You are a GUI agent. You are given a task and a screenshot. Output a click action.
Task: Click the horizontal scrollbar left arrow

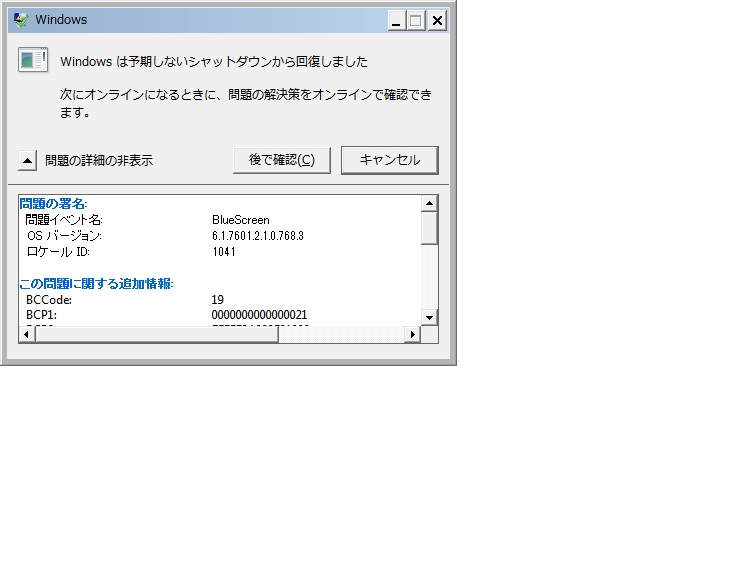point(27,335)
